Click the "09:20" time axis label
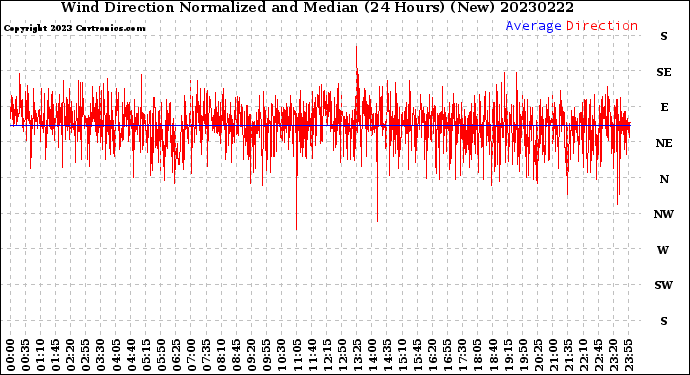This screenshot has width=690, height=375. 252,355
